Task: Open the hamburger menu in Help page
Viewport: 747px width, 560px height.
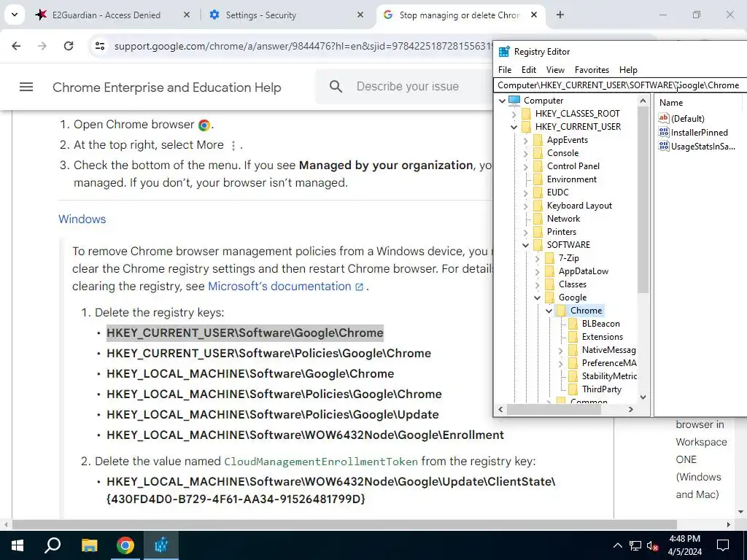Action: [26, 87]
